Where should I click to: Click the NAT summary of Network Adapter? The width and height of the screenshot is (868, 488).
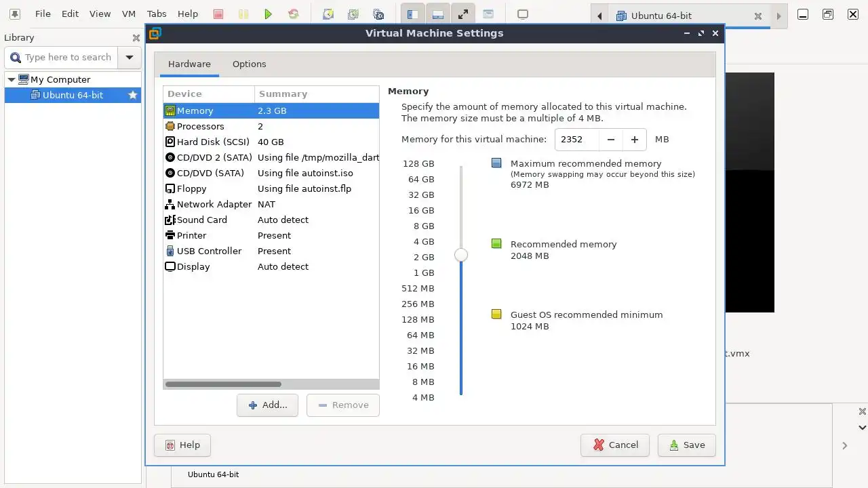coord(267,204)
